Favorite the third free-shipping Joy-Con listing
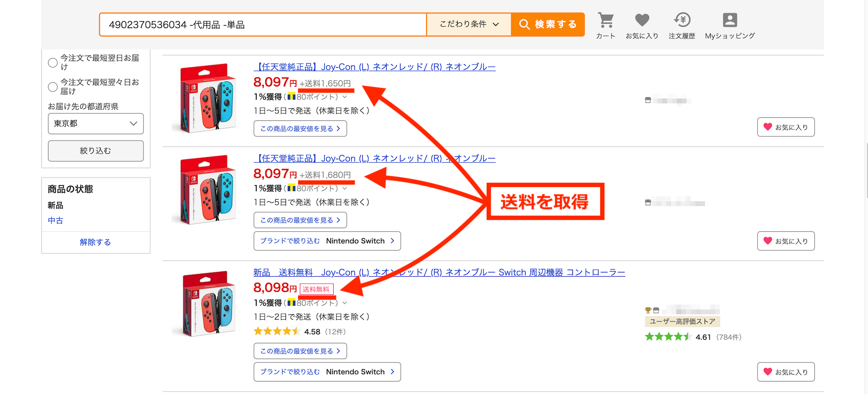 pyautogui.click(x=786, y=372)
